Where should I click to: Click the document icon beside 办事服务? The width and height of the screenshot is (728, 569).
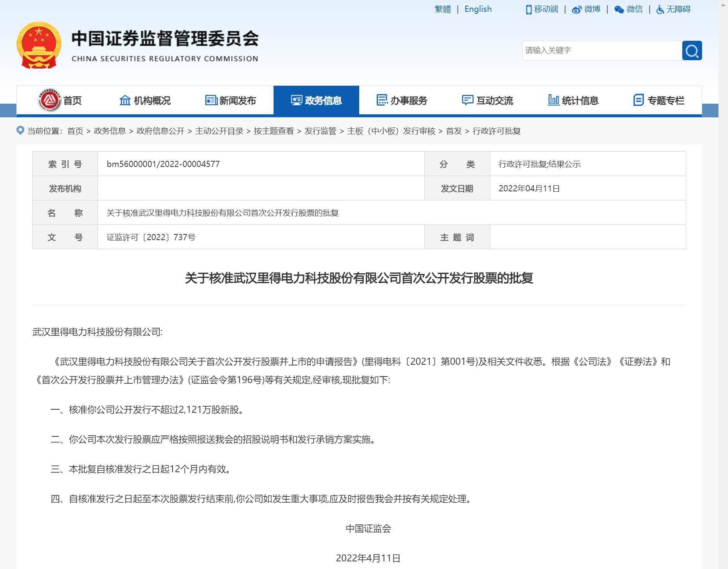[x=382, y=100]
